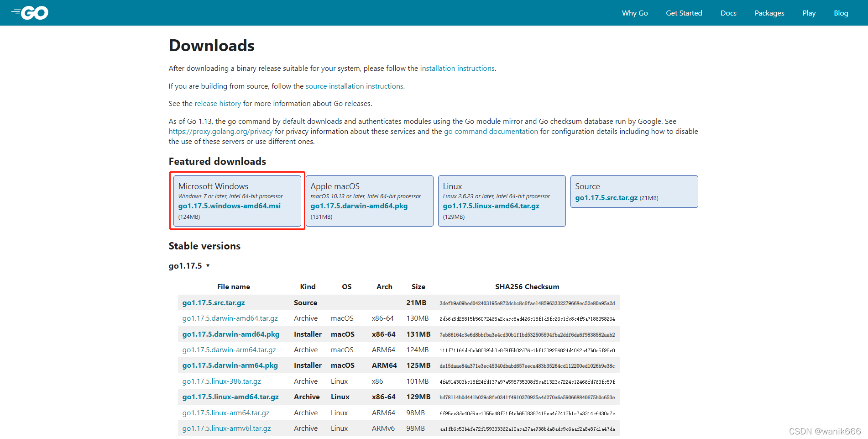
Task: Click the Size column header
Action: 418,287
